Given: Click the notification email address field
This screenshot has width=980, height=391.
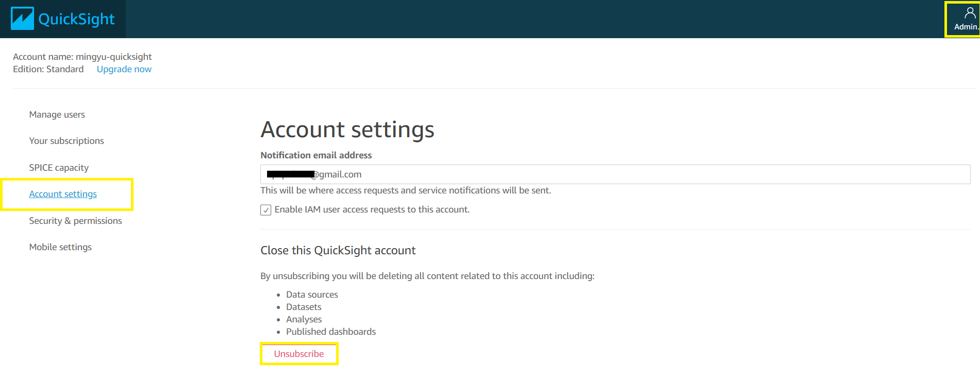Looking at the screenshot, I should (x=615, y=174).
